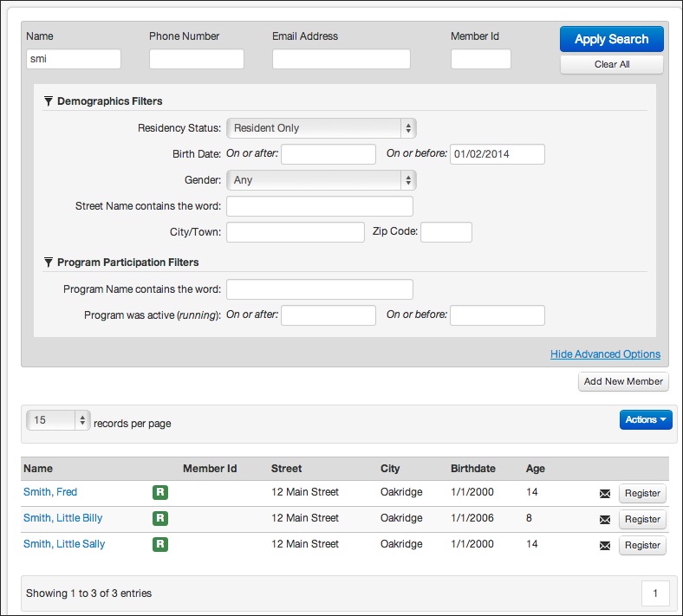Click the email envelope icon for Smith, Fred
683x616 pixels.
coord(605,494)
